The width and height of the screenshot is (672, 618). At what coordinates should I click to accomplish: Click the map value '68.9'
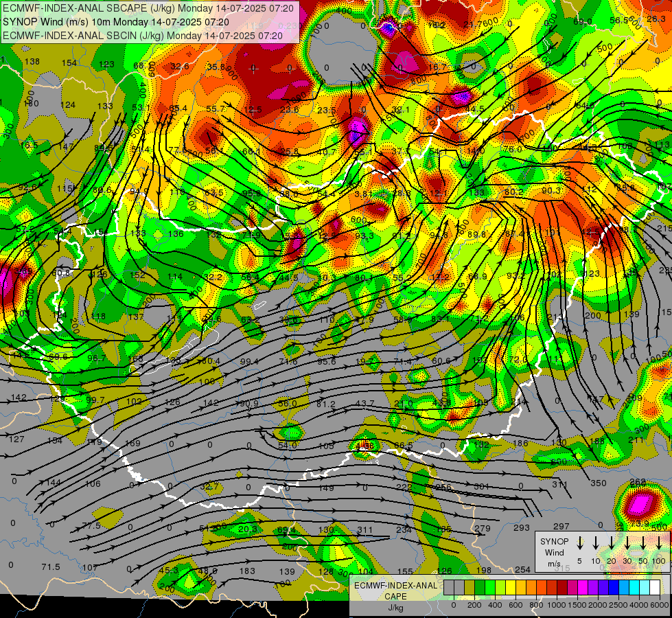(478, 277)
